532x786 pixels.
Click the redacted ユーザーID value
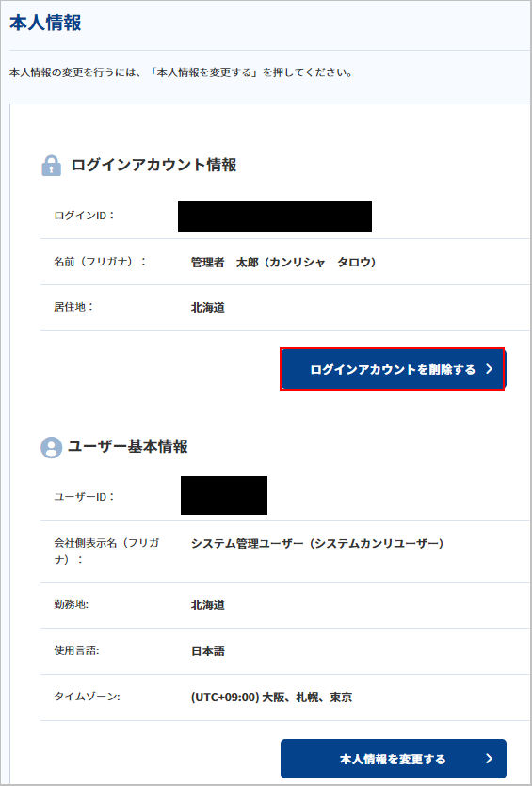tap(224, 495)
